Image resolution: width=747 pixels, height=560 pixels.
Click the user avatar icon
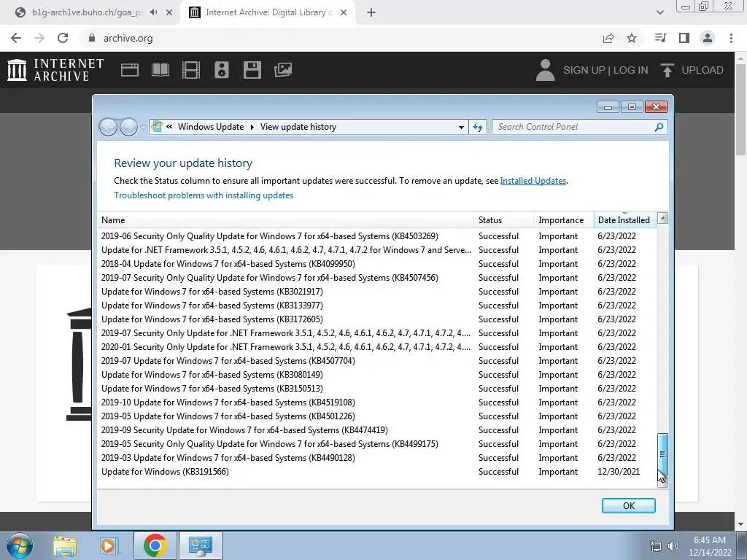pyautogui.click(x=546, y=70)
